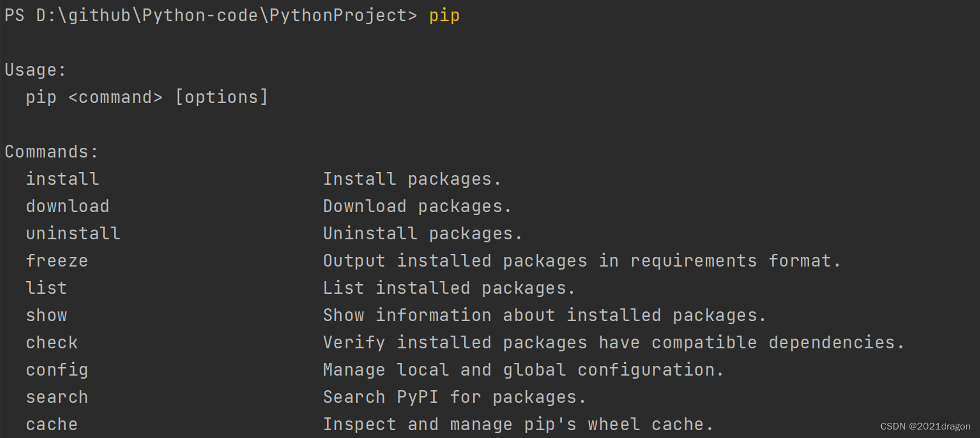
Task: Click the description "Output installed packages in requirements format."
Action: [x=582, y=261]
